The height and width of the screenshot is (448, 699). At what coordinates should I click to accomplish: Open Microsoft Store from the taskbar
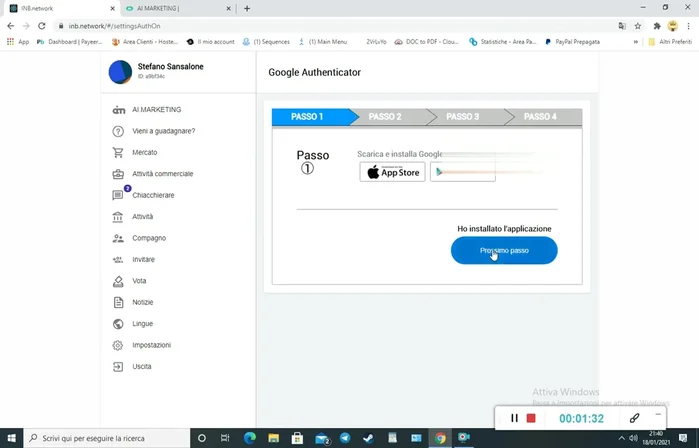[297, 438]
